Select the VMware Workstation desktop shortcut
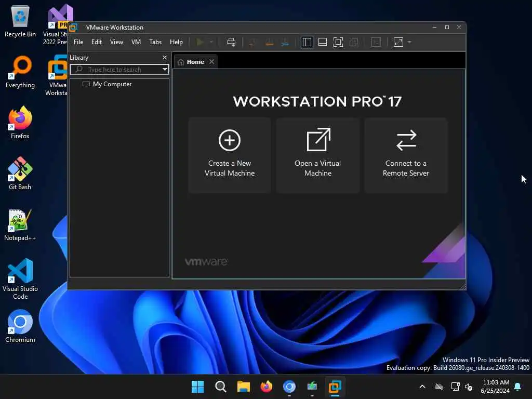532x399 pixels. tap(56, 76)
